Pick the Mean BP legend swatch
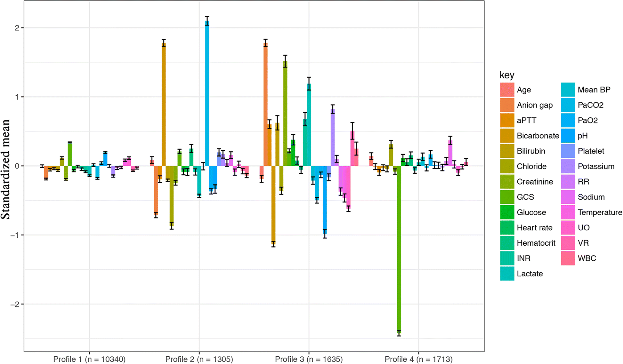This screenshot has height=364, width=623. 568,90
